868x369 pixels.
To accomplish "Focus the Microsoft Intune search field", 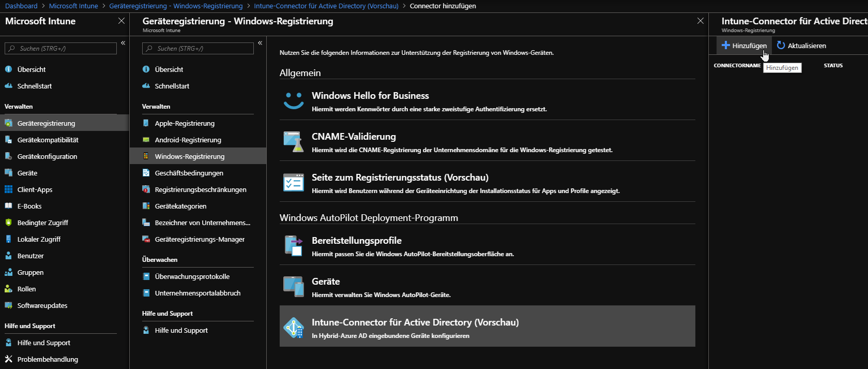I will 60,48.
